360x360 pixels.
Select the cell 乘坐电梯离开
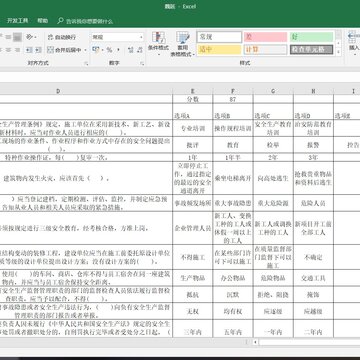tap(233, 178)
